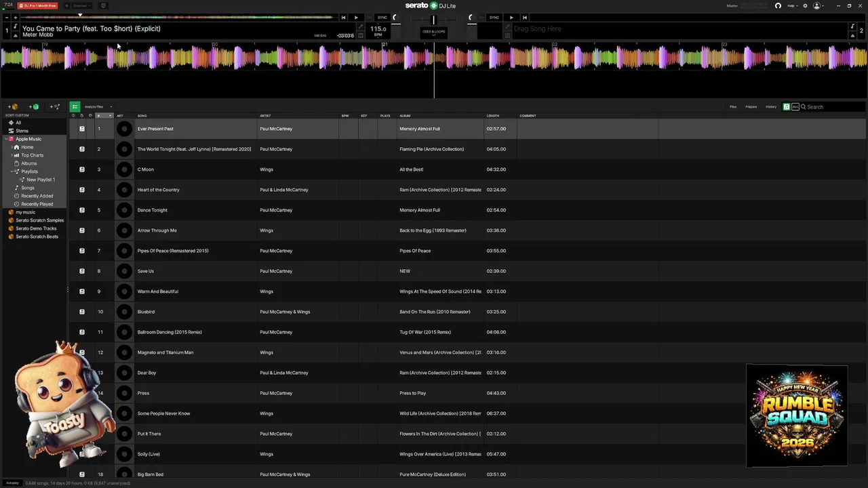Image resolution: width=868 pixels, height=488 pixels.
Task: Jump to previous track on deck 1
Action: [x=343, y=18]
